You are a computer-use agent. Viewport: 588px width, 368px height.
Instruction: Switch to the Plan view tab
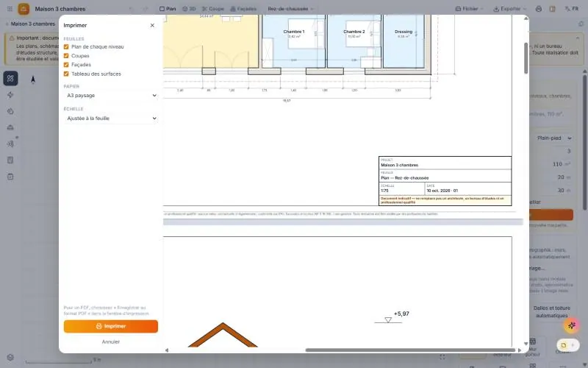coord(168,9)
